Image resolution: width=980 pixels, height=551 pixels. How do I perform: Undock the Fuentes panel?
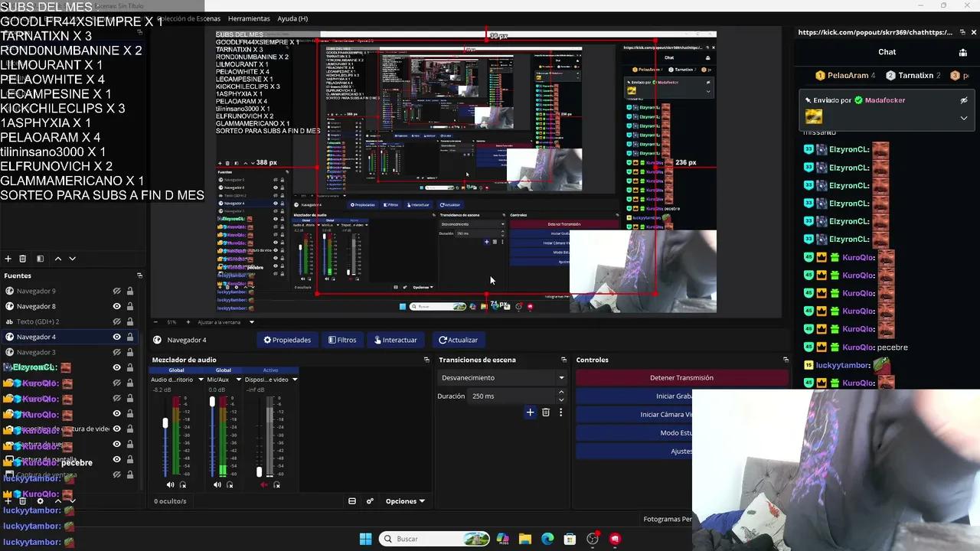(139, 275)
